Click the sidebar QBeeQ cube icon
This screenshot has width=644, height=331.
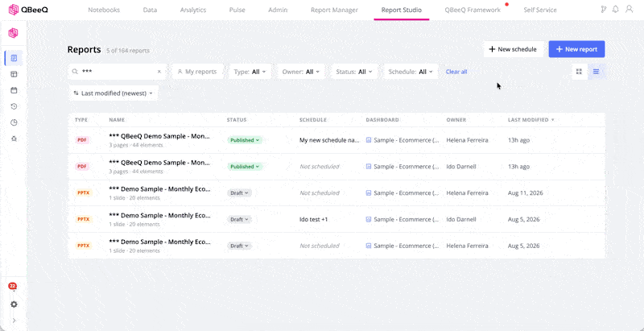click(14, 33)
